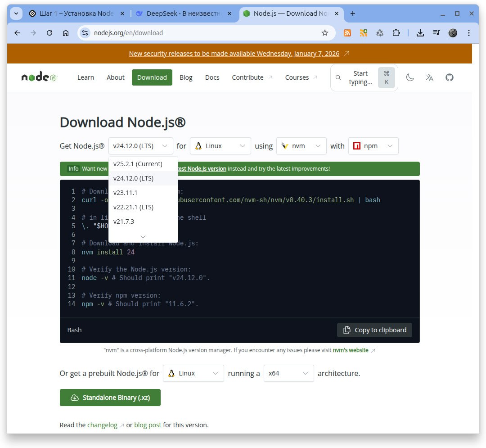Choose v22.21.1 (LTS) version option
The height and width of the screenshot is (448, 486).
pyautogui.click(x=133, y=207)
